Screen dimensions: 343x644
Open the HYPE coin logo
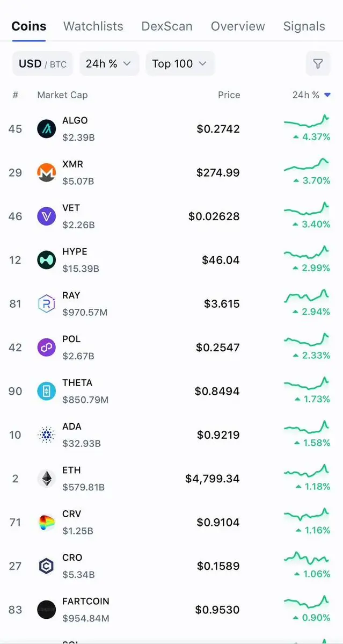46,260
